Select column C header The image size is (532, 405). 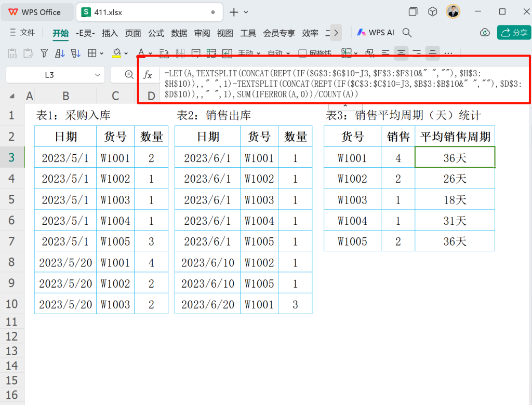pos(115,96)
